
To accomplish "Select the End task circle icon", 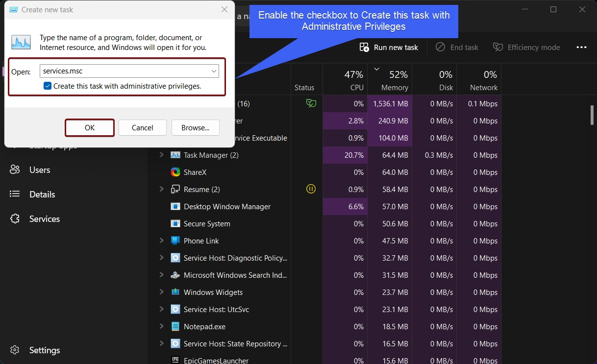I will coord(441,47).
